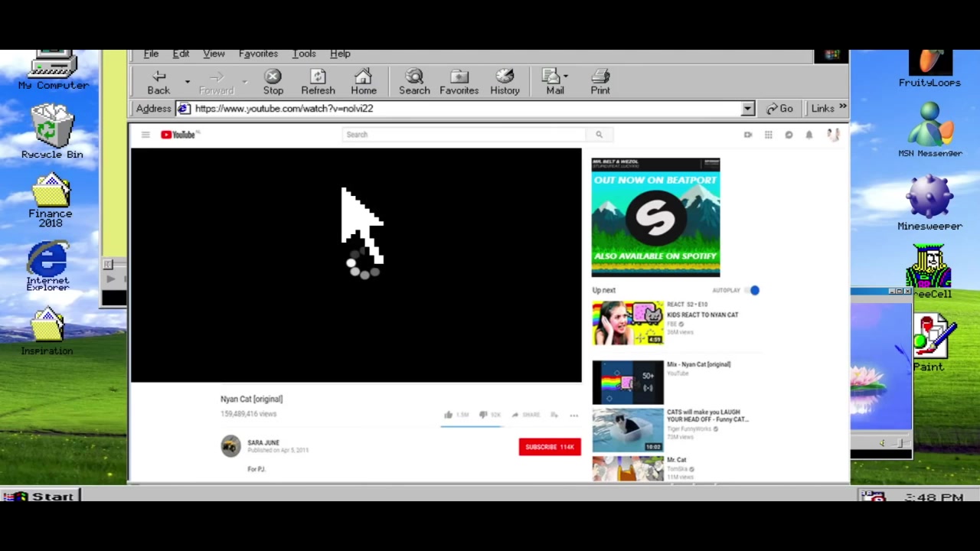980x551 pixels.
Task: Click the YouTube Search input box
Action: coord(464,135)
